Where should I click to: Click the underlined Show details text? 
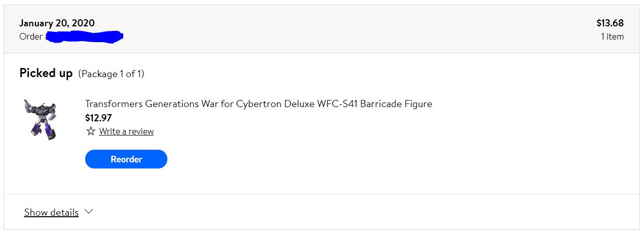click(51, 212)
